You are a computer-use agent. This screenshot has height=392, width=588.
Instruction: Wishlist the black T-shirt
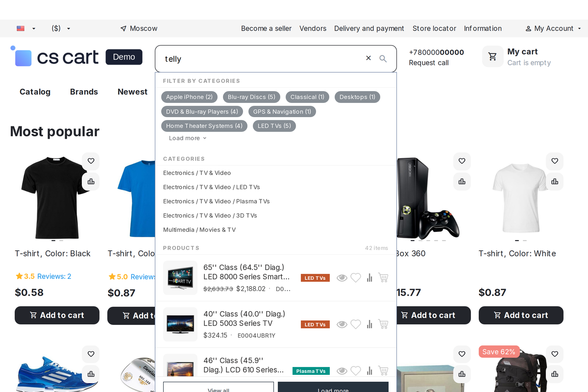pyautogui.click(x=91, y=161)
